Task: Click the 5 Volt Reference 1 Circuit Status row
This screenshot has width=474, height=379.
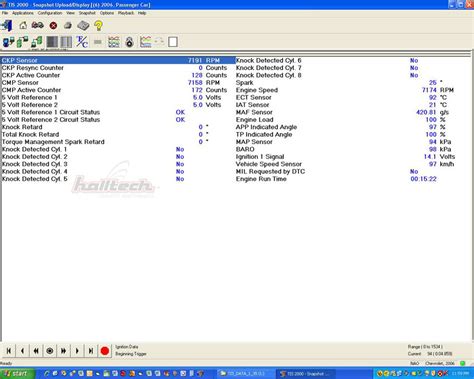Action: click(x=118, y=112)
